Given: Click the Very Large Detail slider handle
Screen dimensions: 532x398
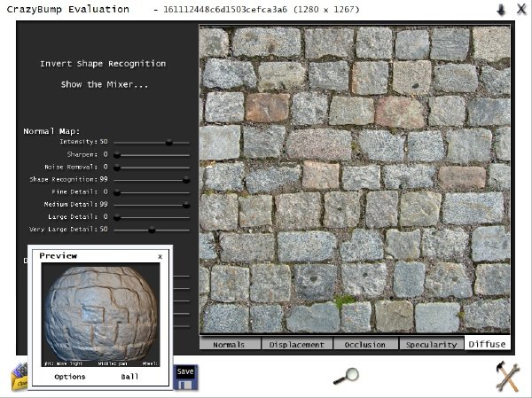Looking at the screenshot, I should click(x=152, y=230).
